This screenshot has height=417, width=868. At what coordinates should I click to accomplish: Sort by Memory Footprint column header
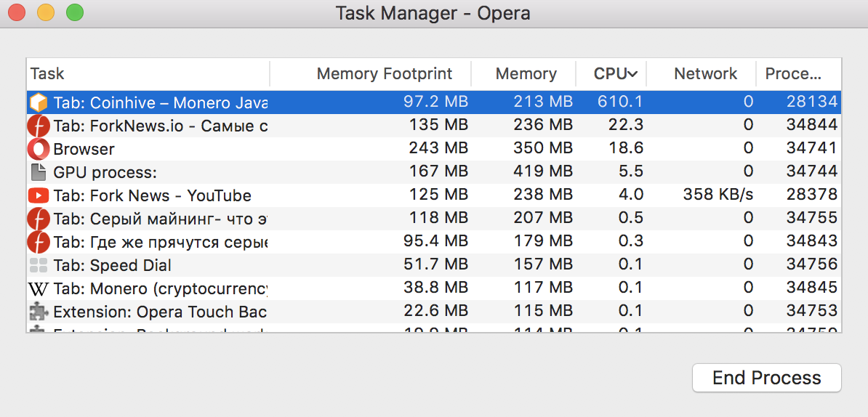point(385,73)
